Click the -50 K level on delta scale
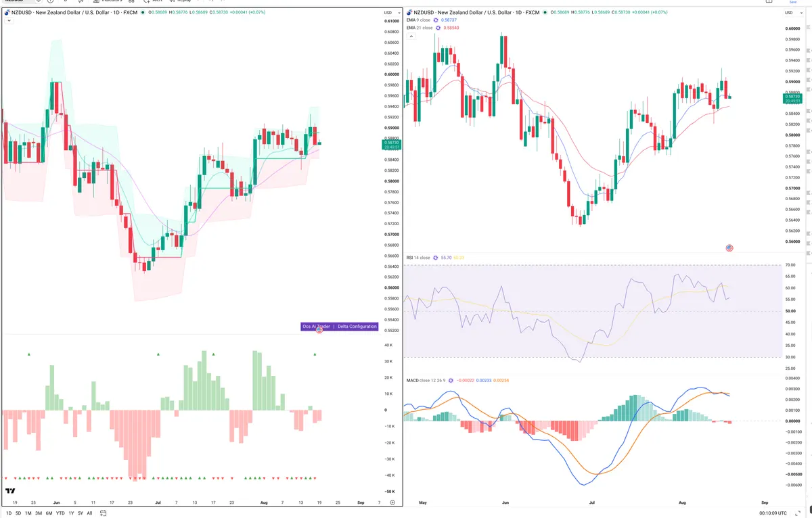Image resolution: width=812 pixels, height=518 pixels. pos(388,492)
